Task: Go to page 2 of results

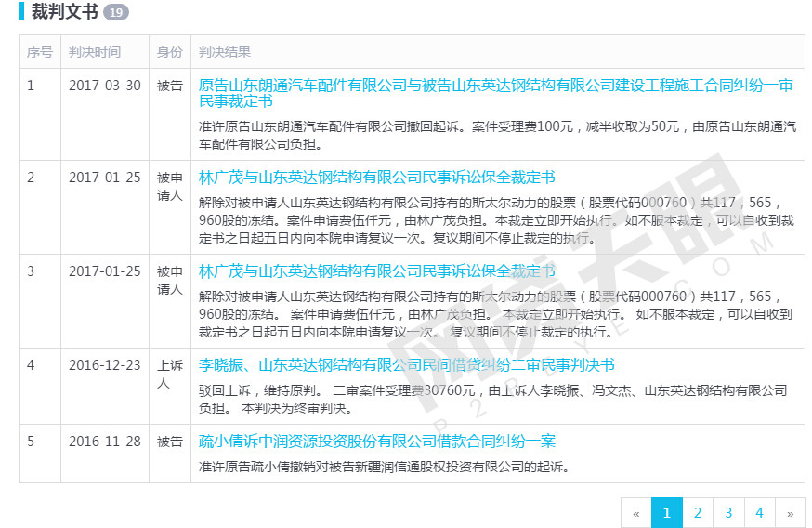Action: 698,513
